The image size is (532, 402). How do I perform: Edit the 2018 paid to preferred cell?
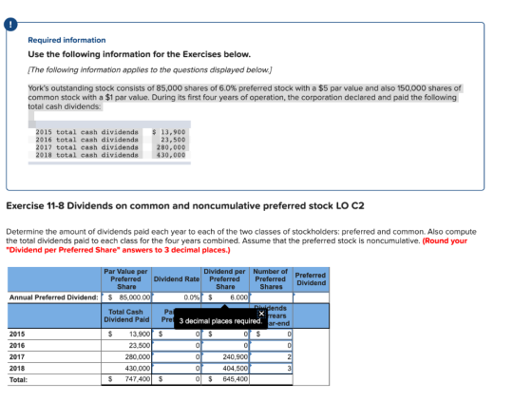pos(177,369)
